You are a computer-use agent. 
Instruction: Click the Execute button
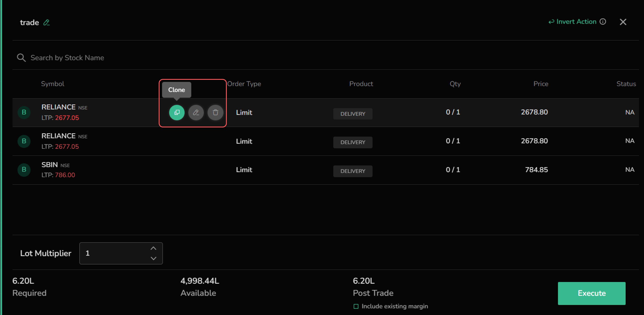592,293
